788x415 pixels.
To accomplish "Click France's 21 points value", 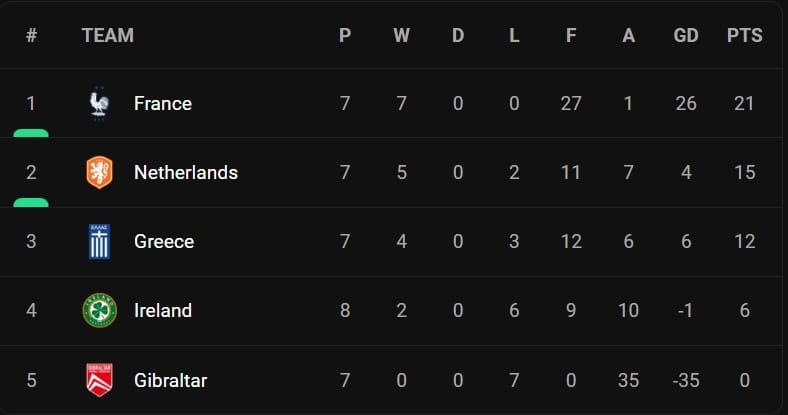I will (743, 103).
